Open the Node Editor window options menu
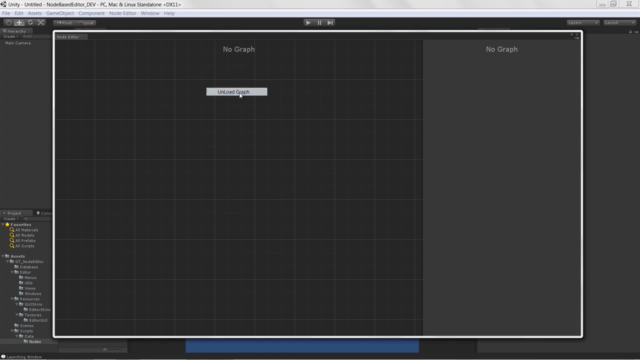This screenshot has height=360, width=640. (x=577, y=37)
